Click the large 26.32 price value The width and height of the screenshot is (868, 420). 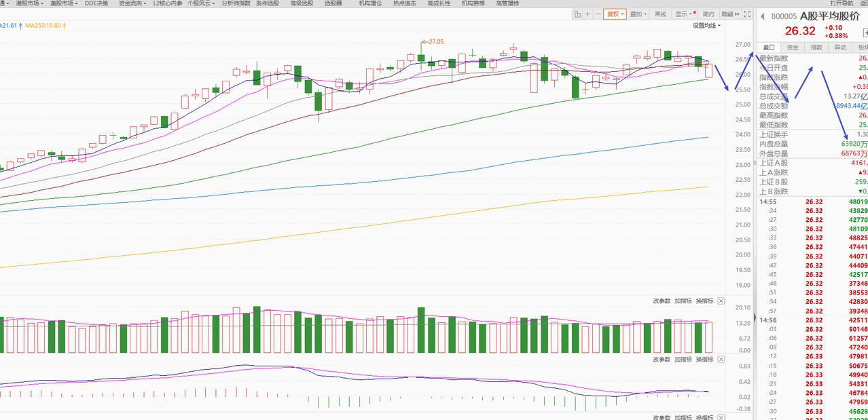click(800, 31)
